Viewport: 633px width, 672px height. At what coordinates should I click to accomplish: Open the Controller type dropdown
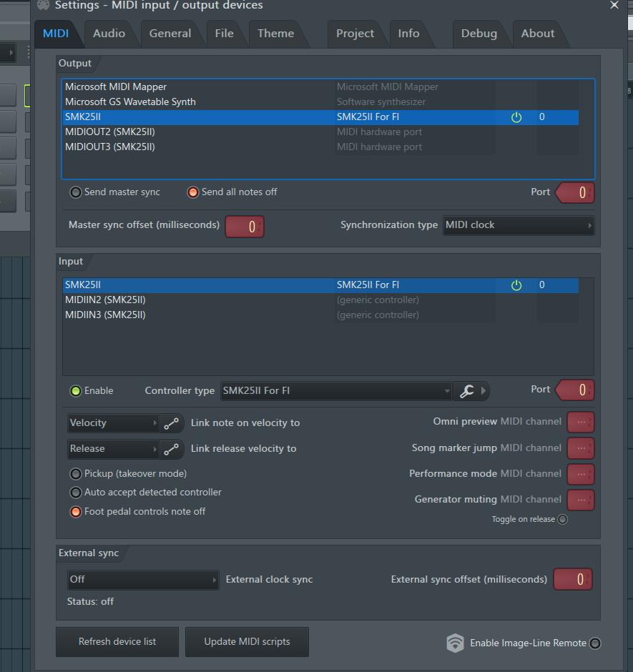coord(336,391)
